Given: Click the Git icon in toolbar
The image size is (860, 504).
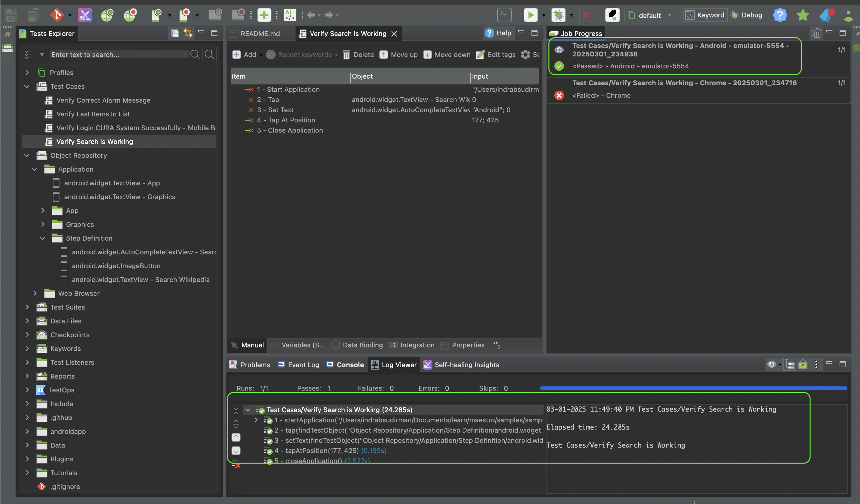Looking at the screenshot, I should 57,15.
